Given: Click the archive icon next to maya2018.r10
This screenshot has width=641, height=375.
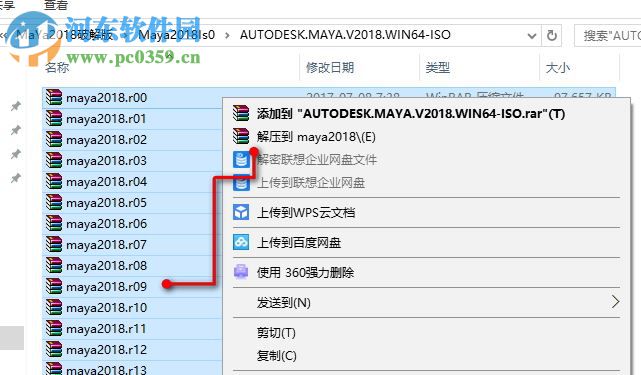Looking at the screenshot, I should 54,308.
